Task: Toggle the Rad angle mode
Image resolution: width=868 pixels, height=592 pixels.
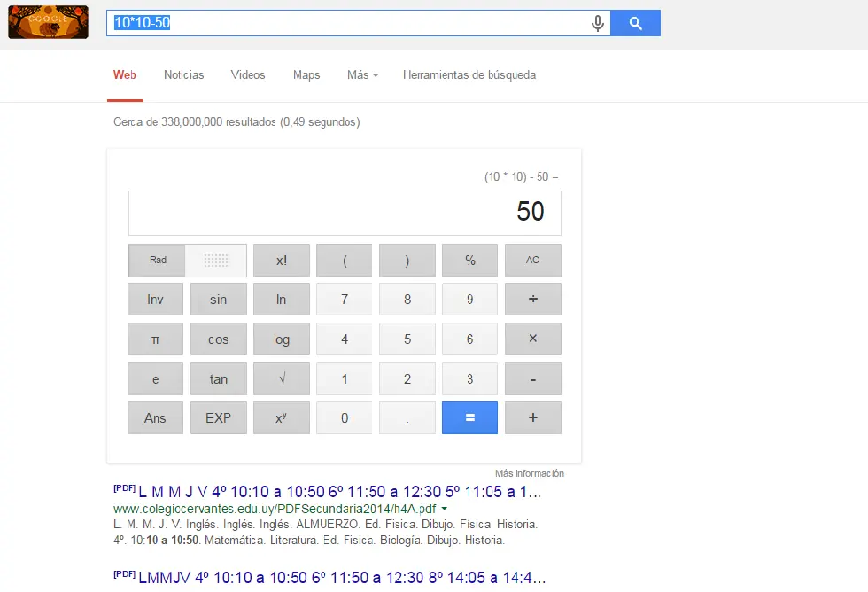Action: (x=158, y=260)
